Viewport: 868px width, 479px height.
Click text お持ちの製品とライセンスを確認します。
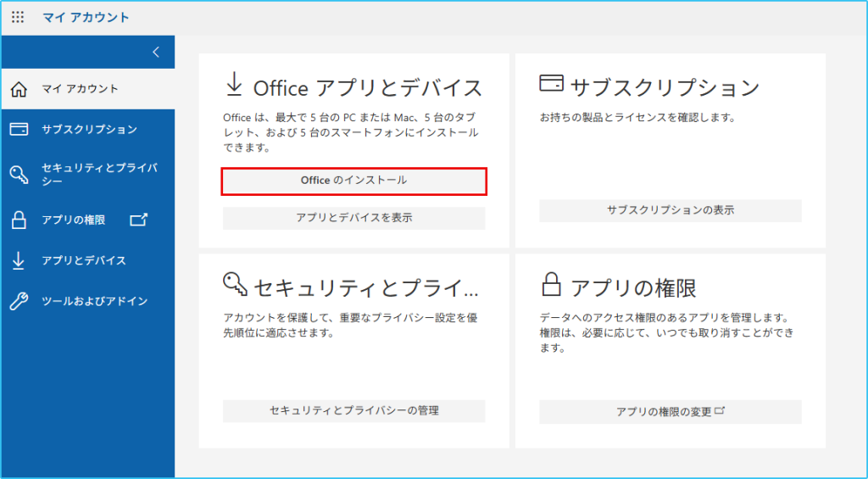[637, 118]
